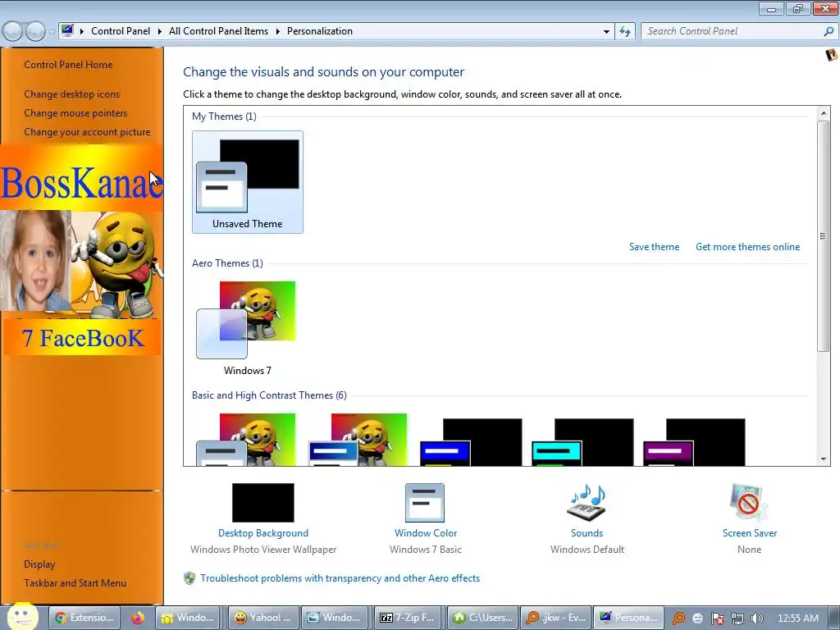Viewport: 840px width, 630px height.
Task: Open Control Panel Home
Action: click(68, 65)
